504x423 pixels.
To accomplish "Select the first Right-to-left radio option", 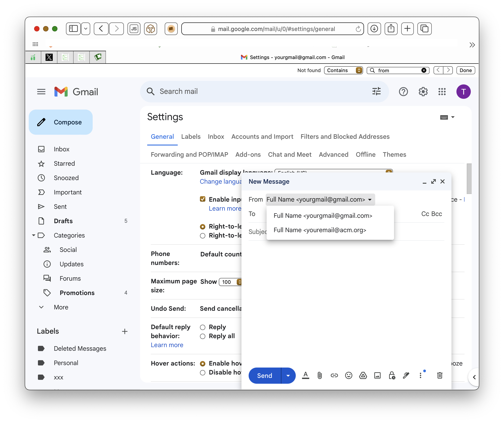I will (203, 227).
